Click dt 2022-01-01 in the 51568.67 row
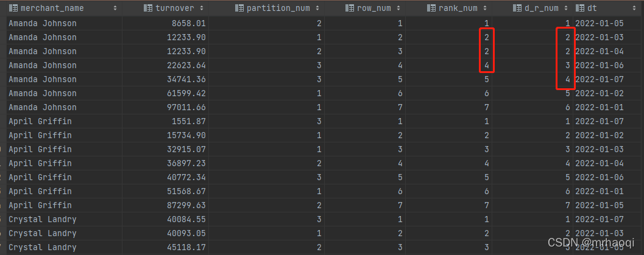 point(600,191)
